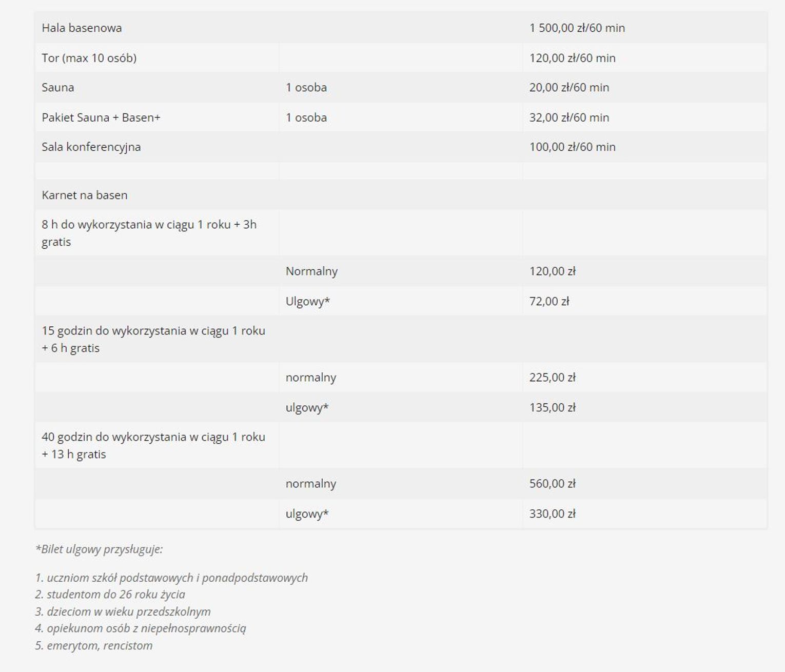Click the 8 h pass description cell

[149, 233]
